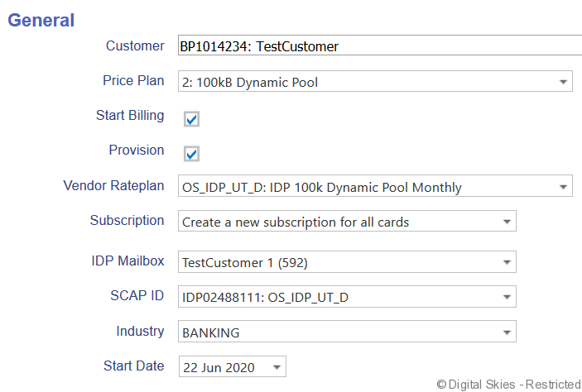This screenshot has width=582, height=392.
Task: Click the Digital Skies Restricted footer text
Action: [x=507, y=384]
